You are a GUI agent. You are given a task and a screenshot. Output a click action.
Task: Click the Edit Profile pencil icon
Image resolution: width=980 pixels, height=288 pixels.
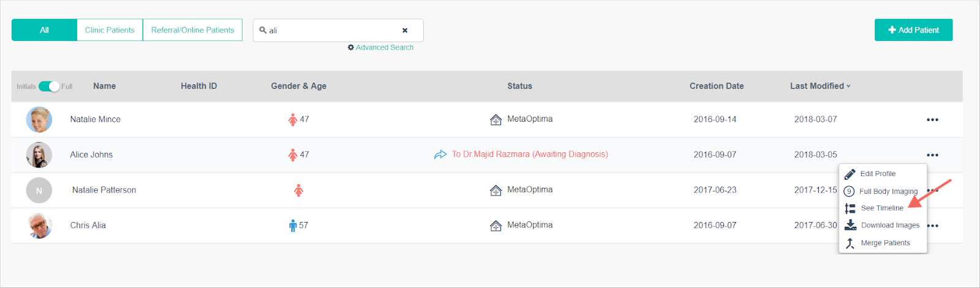click(x=850, y=174)
